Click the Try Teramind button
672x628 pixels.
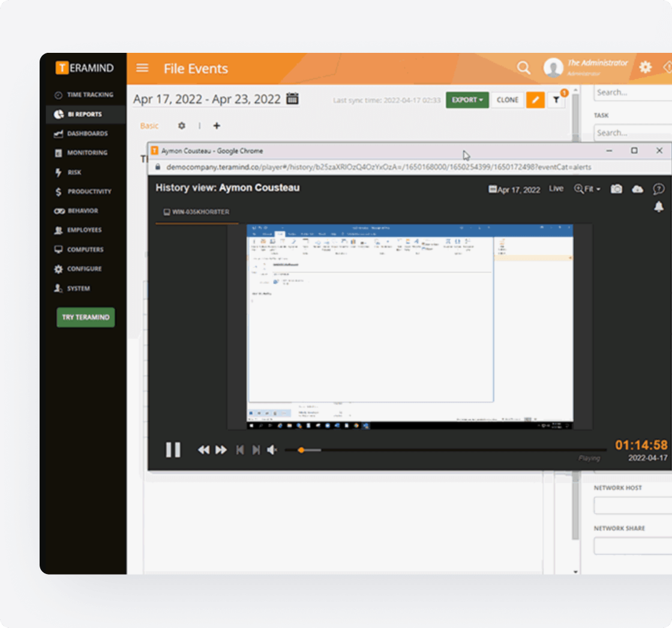point(85,317)
